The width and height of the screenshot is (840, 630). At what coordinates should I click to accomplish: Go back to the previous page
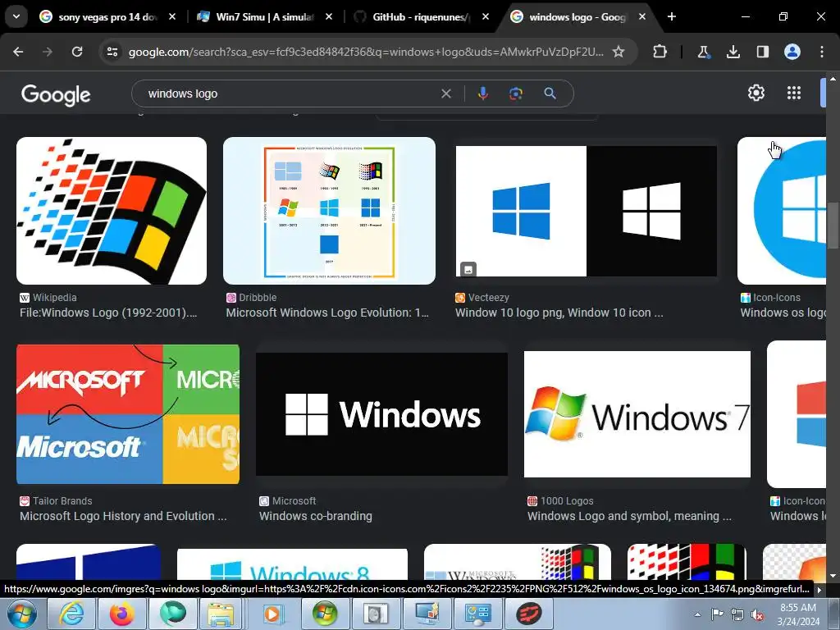pyautogui.click(x=18, y=52)
